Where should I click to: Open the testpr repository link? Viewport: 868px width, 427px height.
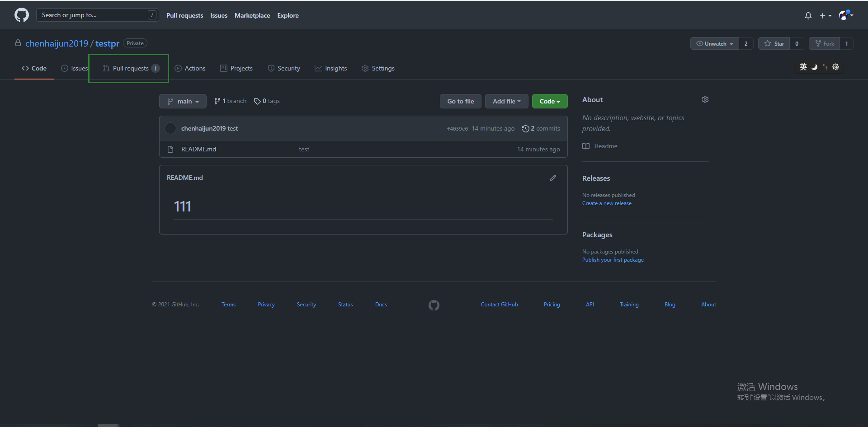coord(107,43)
